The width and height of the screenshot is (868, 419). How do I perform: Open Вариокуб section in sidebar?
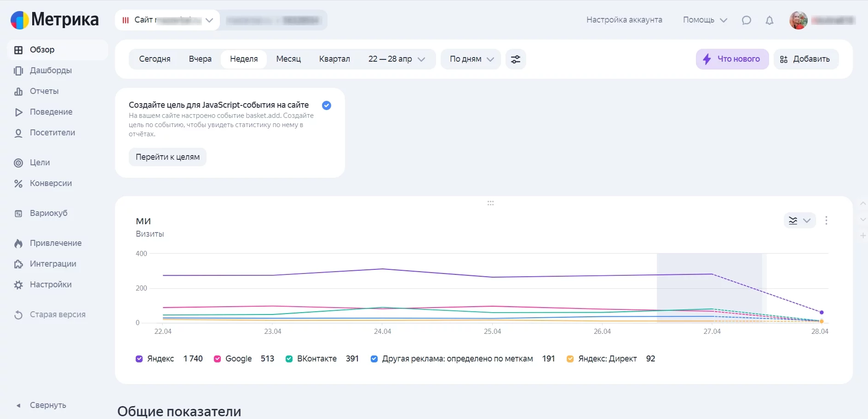[x=48, y=213]
